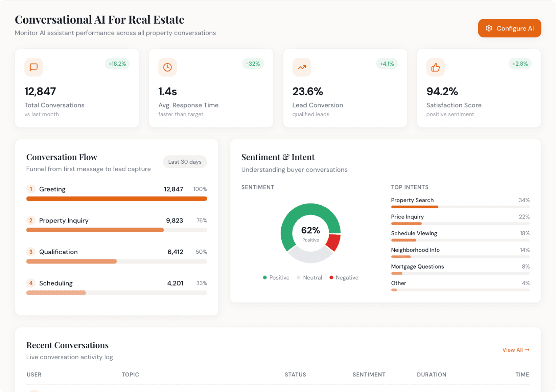
Task: Select the clock icon on Avg. Response Time card
Action: (x=167, y=67)
